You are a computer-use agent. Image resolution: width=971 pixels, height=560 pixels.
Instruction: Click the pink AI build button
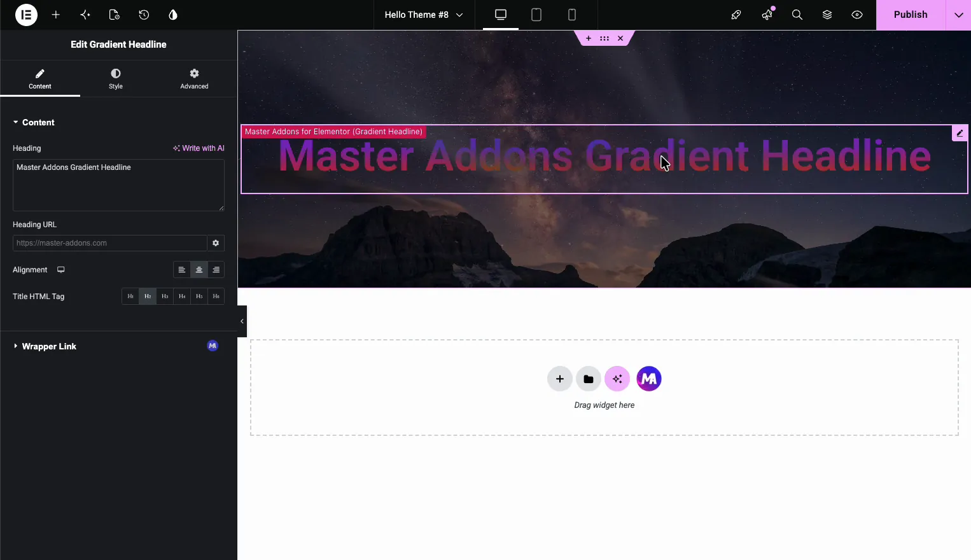tap(617, 379)
